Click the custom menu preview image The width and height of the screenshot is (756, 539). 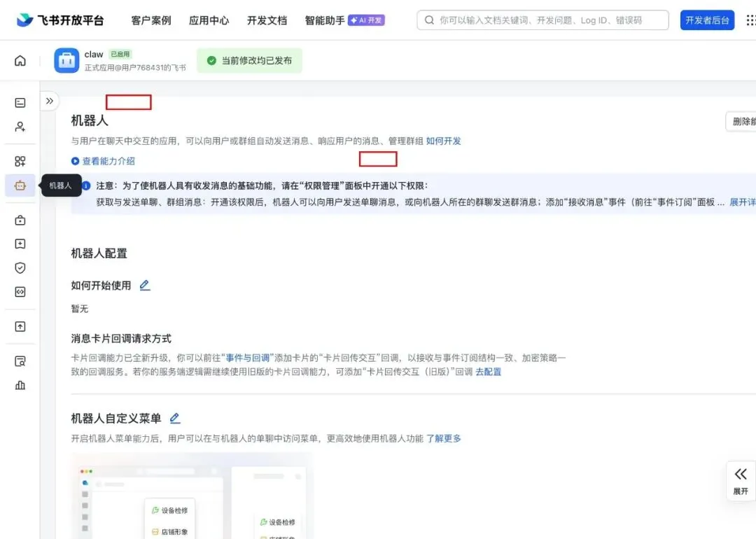[x=191, y=496]
